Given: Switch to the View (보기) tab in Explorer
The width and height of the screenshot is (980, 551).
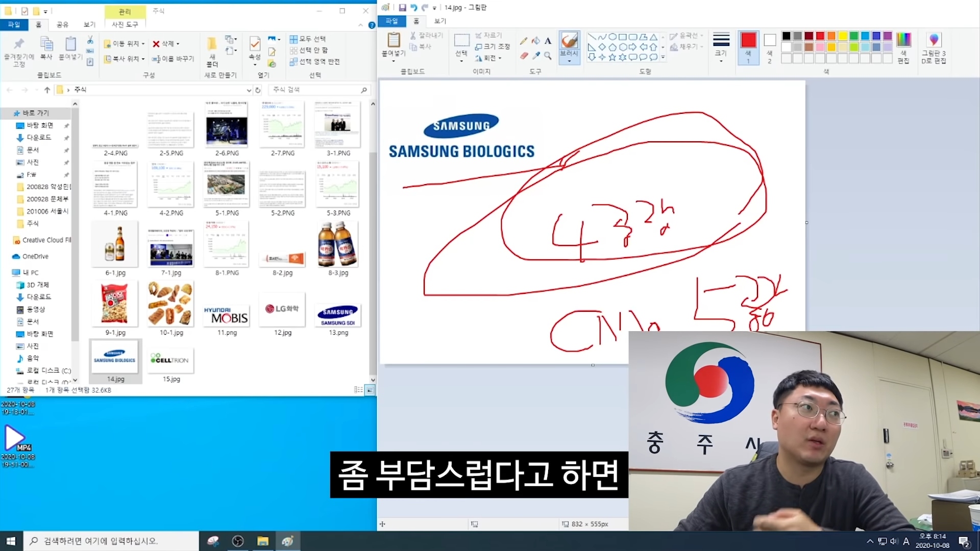Looking at the screenshot, I should pos(89,24).
